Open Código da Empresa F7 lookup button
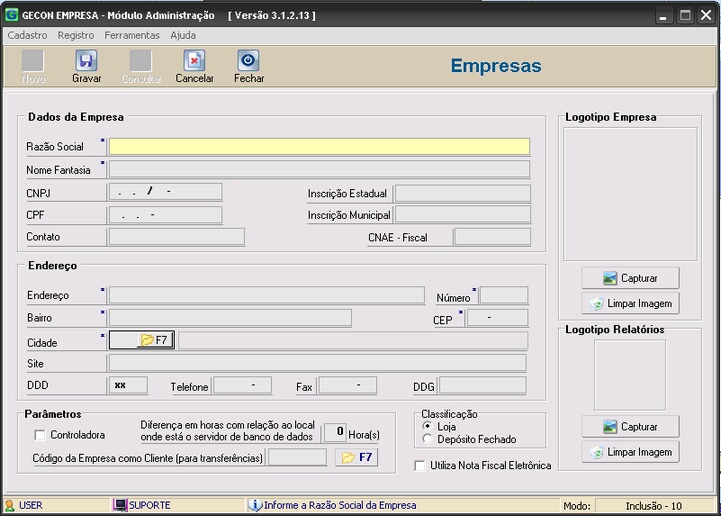This screenshot has width=721, height=516. click(x=357, y=458)
